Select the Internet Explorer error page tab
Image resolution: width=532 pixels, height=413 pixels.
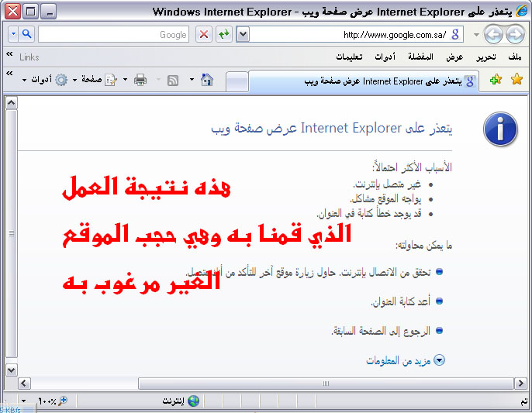364,81
